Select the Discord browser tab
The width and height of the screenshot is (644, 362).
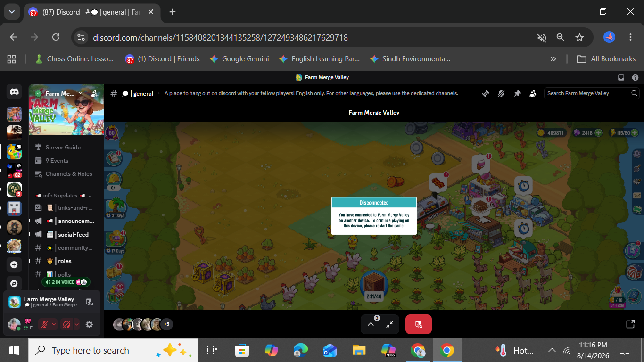click(92, 12)
